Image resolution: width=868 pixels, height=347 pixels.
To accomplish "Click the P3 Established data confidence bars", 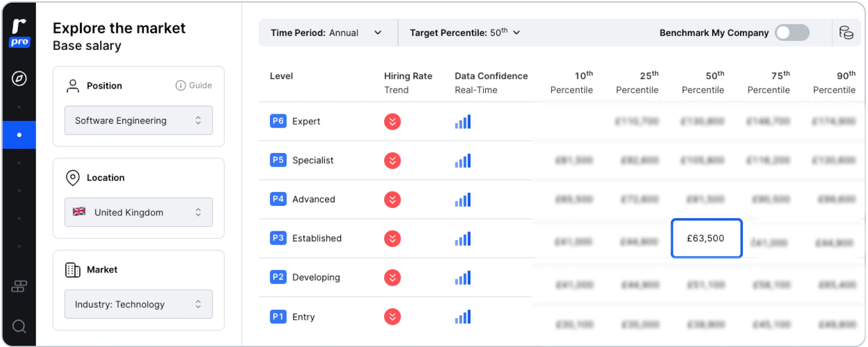I will [463, 238].
